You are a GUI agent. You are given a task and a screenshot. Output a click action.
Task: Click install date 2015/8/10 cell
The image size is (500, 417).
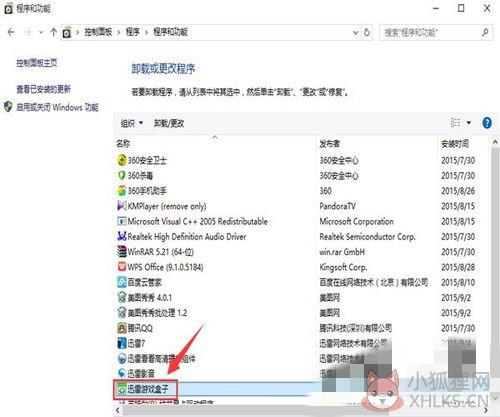[458, 282]
